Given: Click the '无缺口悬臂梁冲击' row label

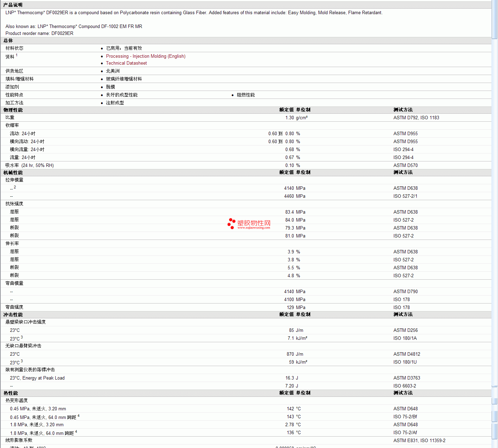Looking at the screenshot, I should [23, 346].
